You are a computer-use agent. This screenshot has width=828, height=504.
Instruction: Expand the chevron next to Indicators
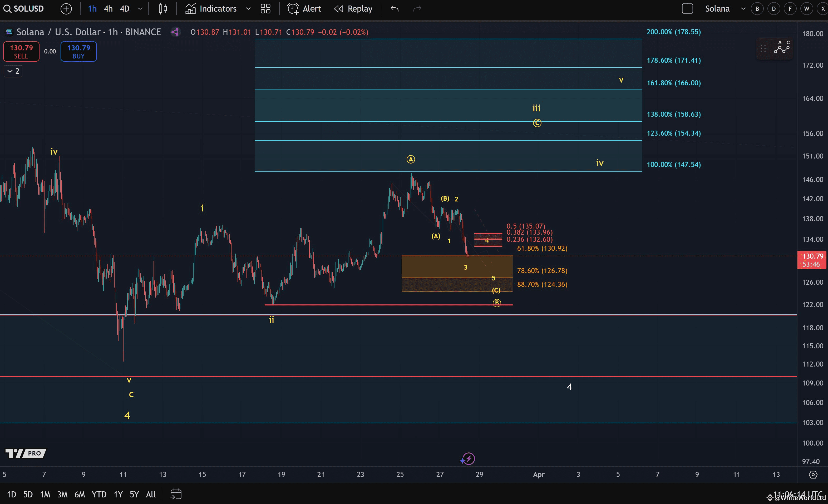click(248, 9)
